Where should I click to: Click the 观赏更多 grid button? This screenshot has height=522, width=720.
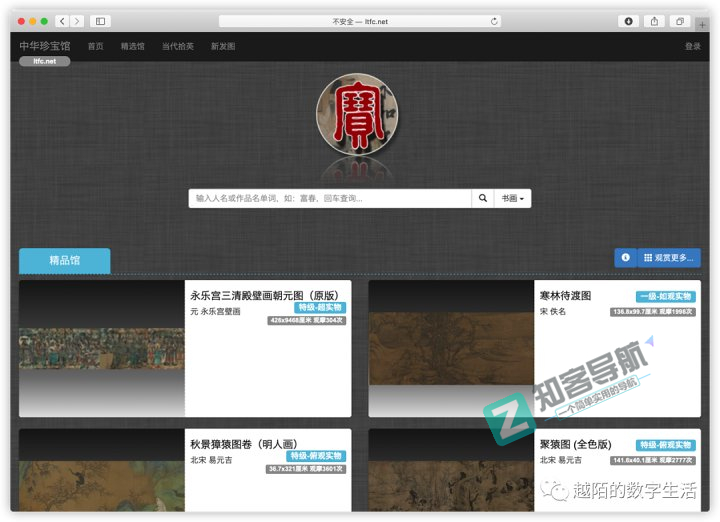pyautogui.click(x=669, y=258)
